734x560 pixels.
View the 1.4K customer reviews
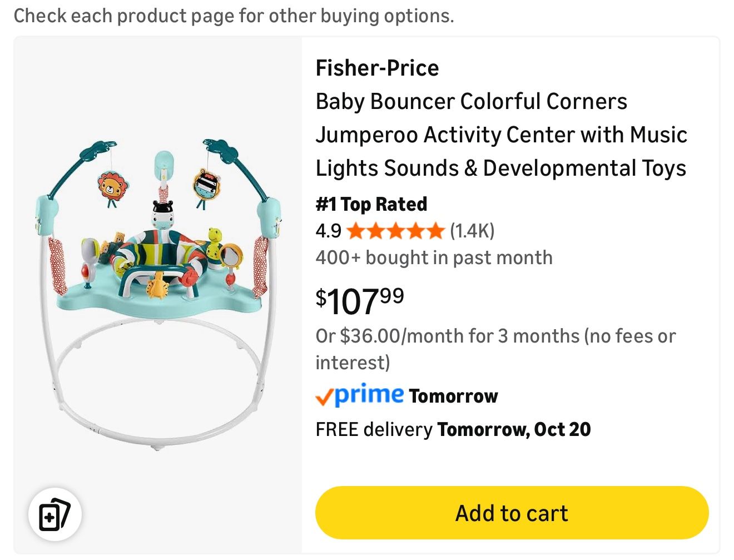[472, 230]
